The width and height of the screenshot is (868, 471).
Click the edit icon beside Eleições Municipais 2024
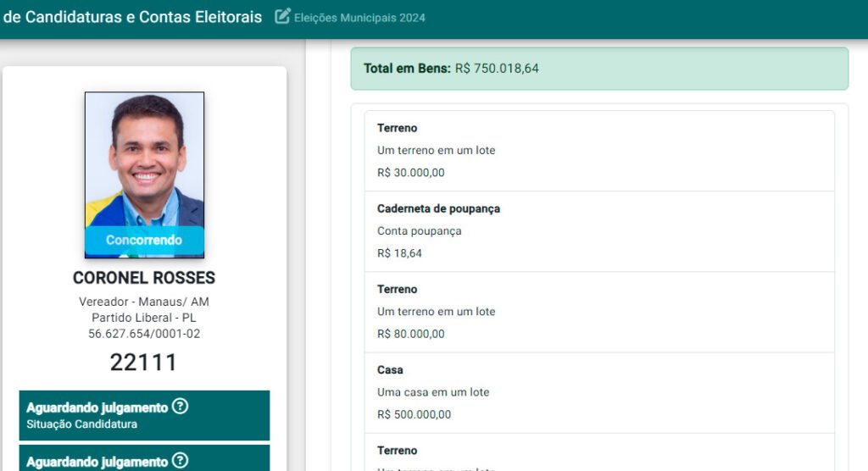point(283,17)
